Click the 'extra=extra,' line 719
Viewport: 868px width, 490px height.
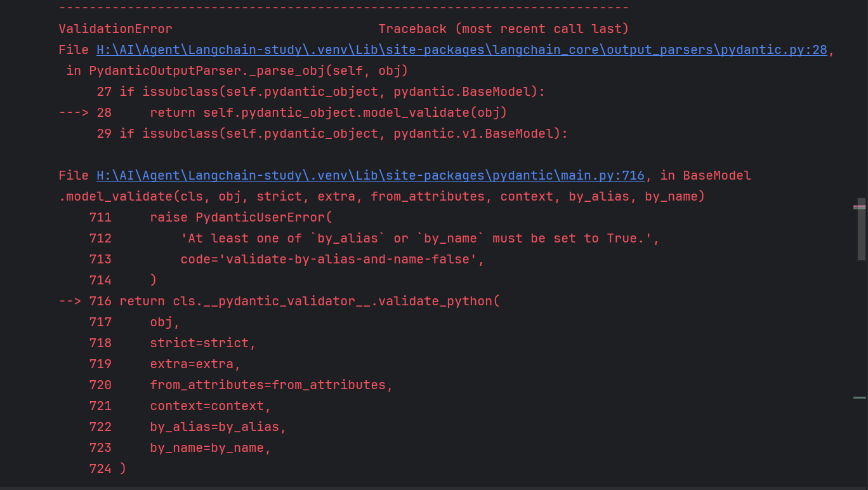point(195,364)
